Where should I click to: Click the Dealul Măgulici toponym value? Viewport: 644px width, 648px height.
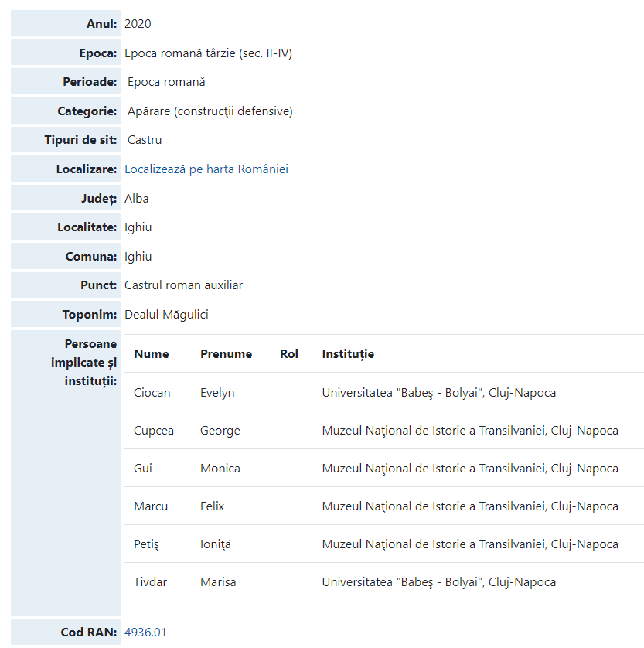tap(166, 315)
